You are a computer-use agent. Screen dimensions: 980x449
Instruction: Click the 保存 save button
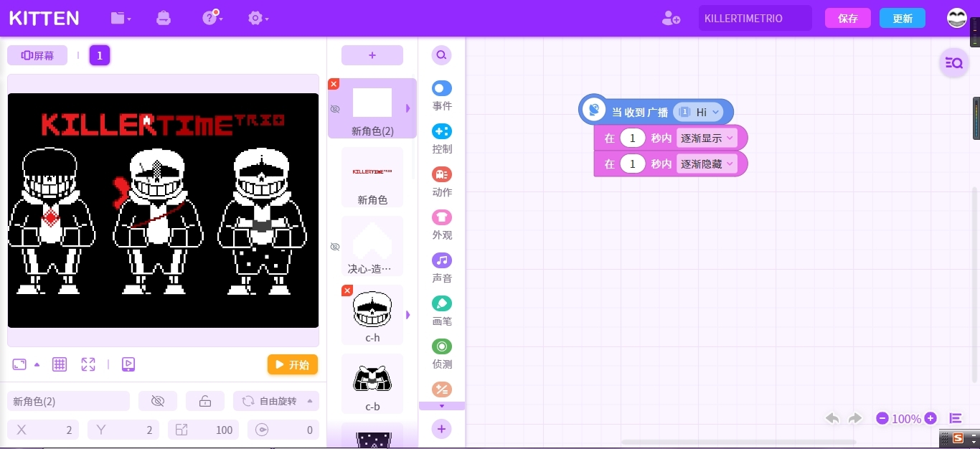coord(848,18)
